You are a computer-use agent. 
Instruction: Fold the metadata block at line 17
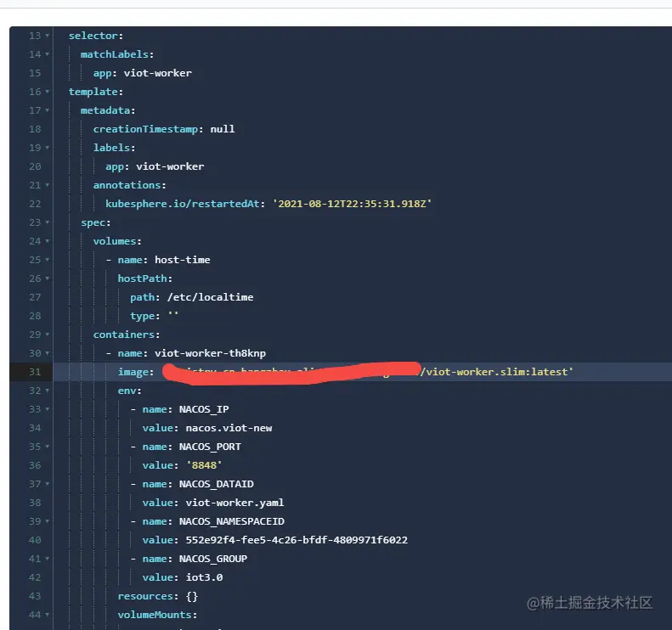pyautogui.click(x=47, y=110)
